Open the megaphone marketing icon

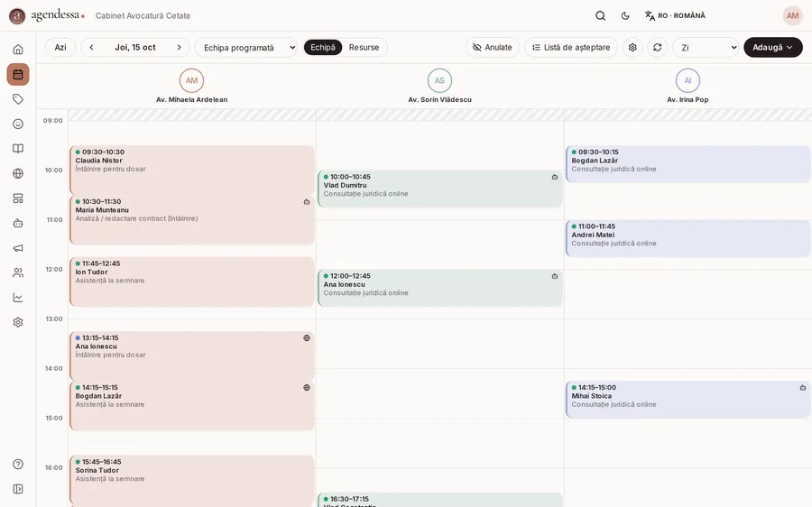(x=18, y=248)
